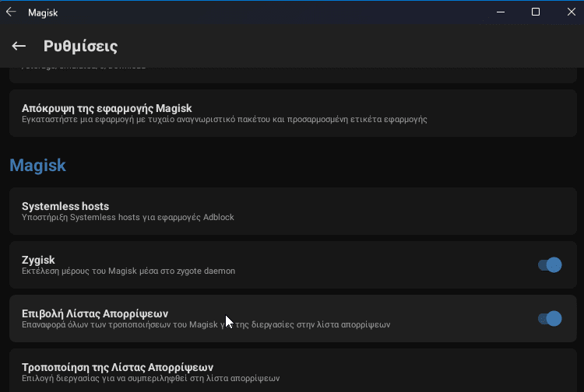
Task: Click the Ρυθμίσεις page title
Action: [80, 46]
